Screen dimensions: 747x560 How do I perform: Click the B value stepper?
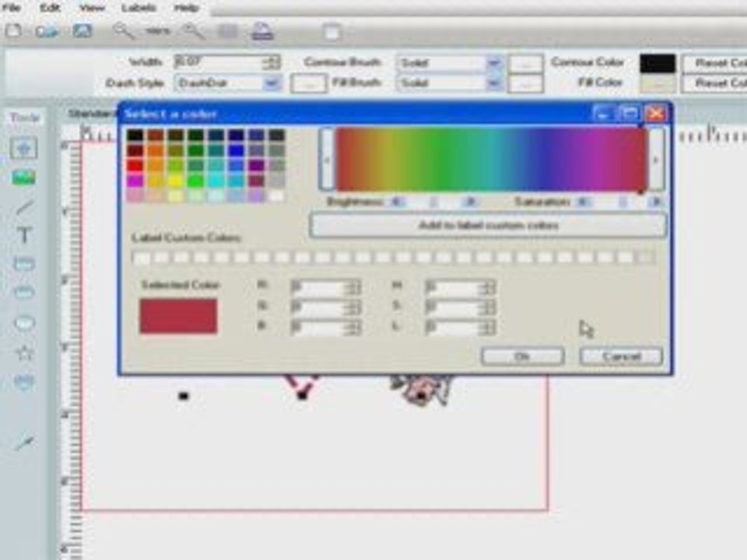coord(353,327)
